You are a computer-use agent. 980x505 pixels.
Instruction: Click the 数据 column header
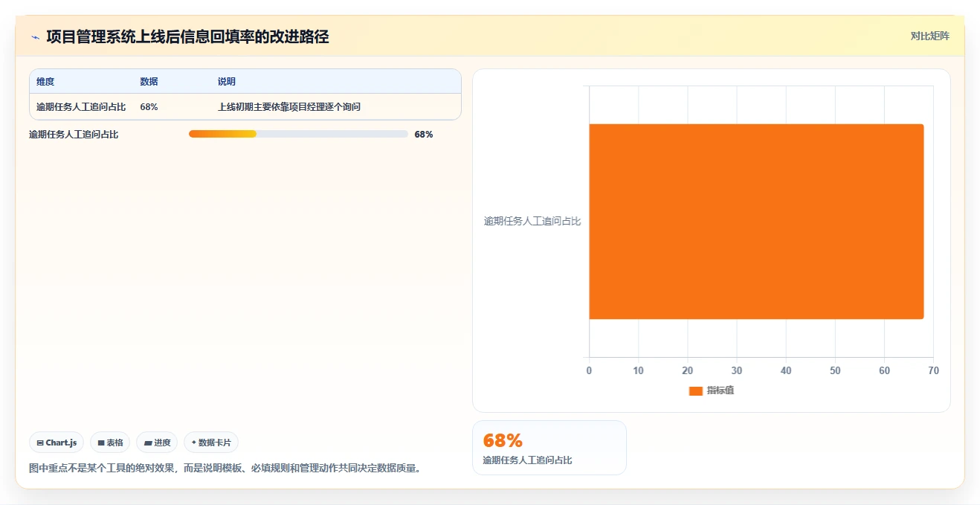pyautogui.click(x=149, y=82)
